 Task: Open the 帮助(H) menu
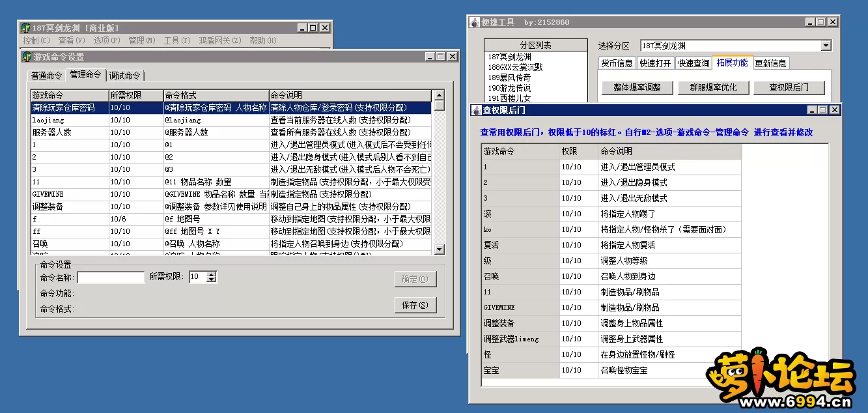tap(263, 40)
